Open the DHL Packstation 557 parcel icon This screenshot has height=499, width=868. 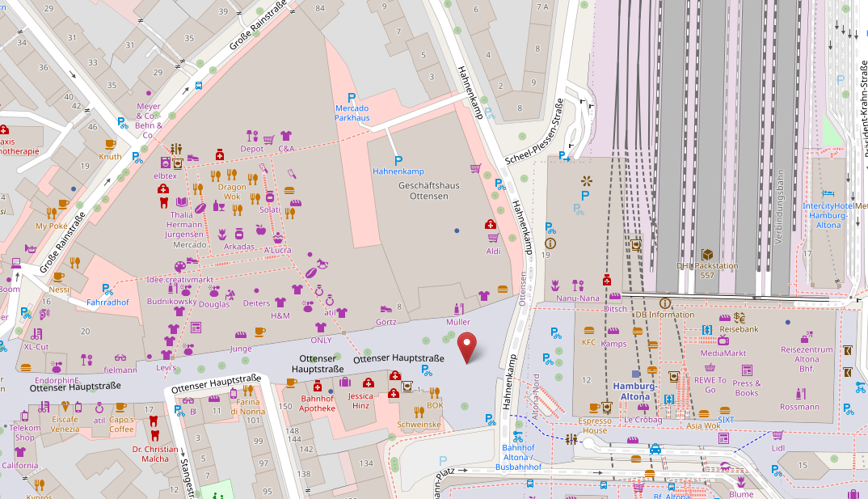point(706,254)
